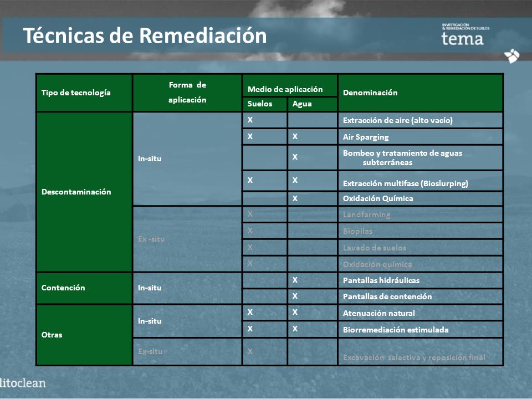Click the Agua X for Bombeo y tratamiento
Screen dimensions: 532x399
pos(295,157)
